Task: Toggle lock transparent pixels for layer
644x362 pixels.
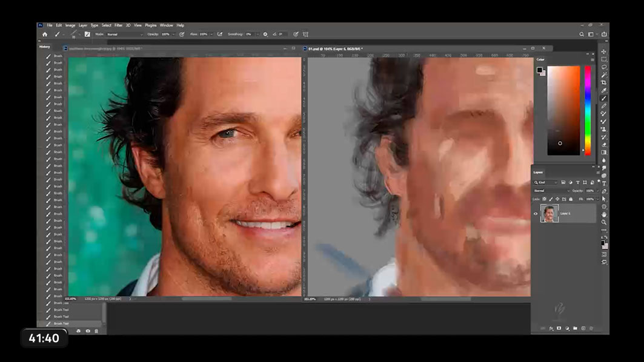Action: point(544,199)
